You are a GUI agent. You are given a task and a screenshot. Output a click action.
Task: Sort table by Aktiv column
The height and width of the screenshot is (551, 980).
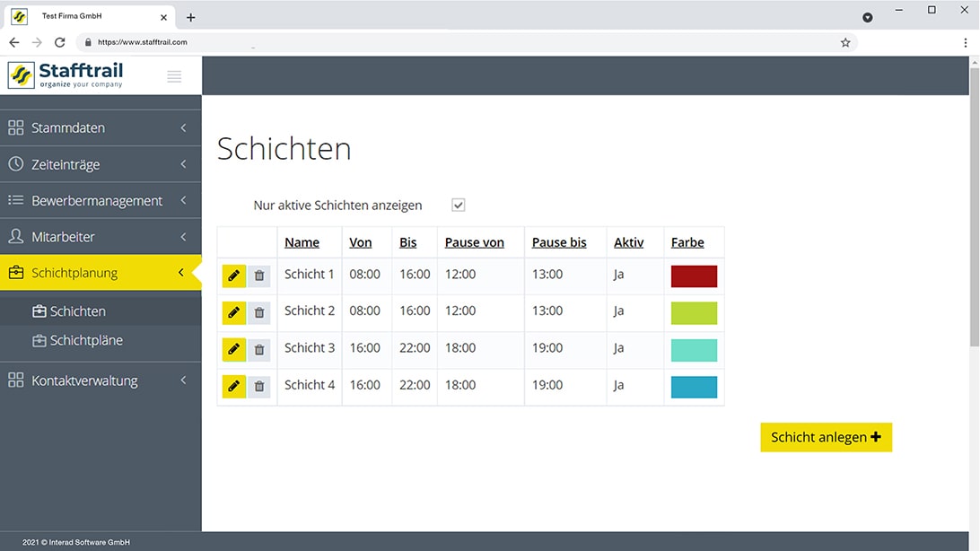pyautogui.click(x=628, y=242)
